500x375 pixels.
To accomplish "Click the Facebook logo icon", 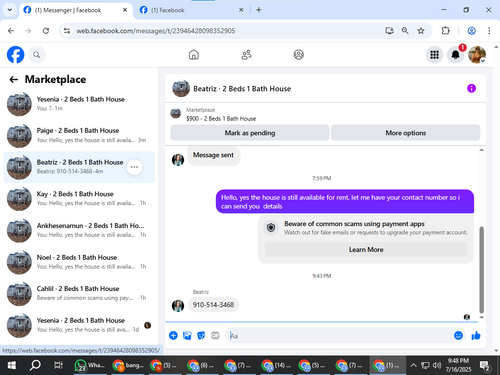I will point(16,55).
